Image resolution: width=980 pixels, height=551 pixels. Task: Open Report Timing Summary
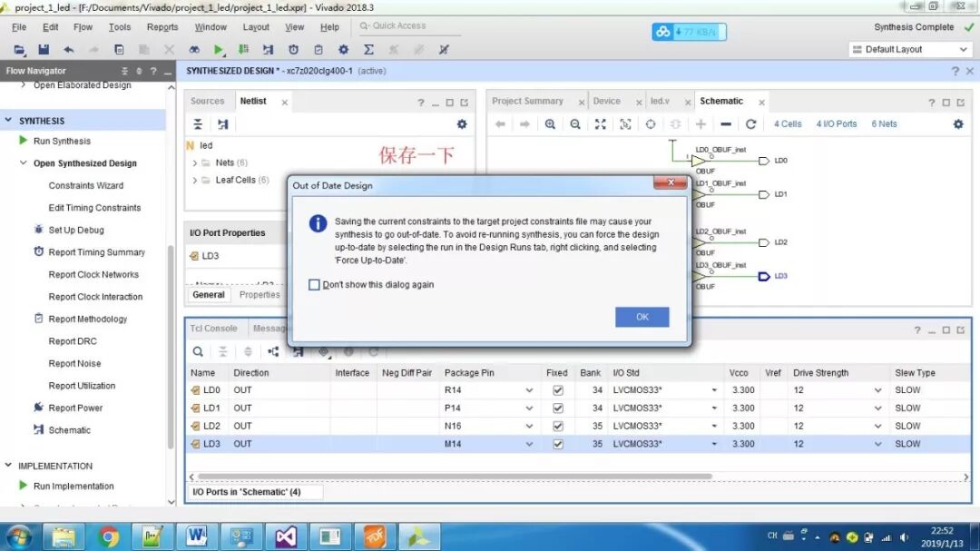pos(97,252)
